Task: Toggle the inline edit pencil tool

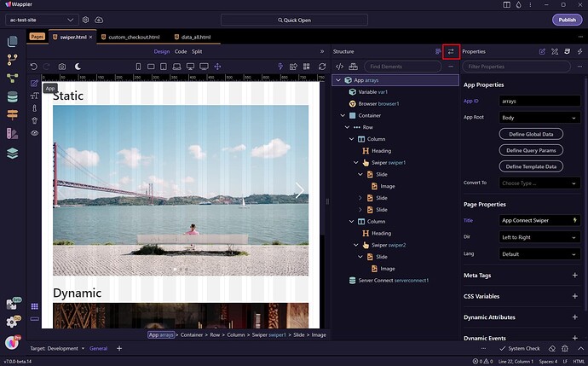Action: point(34,84)
